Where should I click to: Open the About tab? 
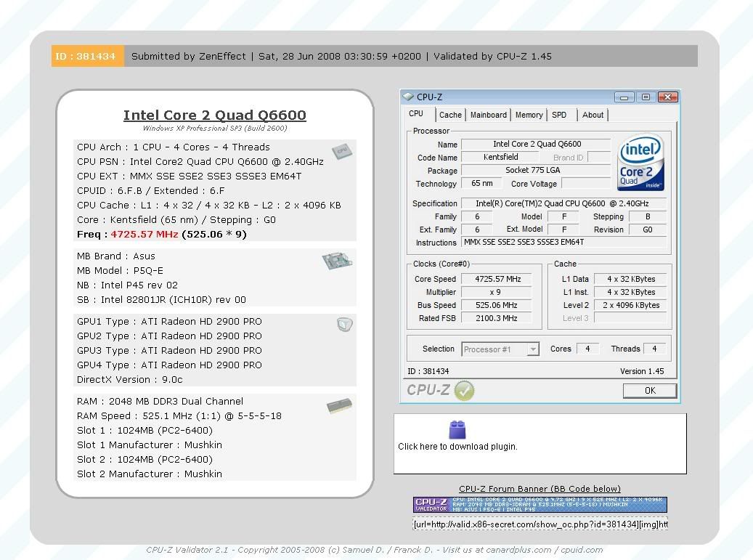[x=593, y=115]
